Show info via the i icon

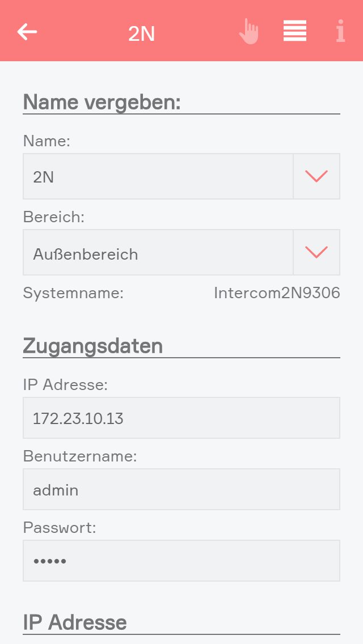point(340,32)
